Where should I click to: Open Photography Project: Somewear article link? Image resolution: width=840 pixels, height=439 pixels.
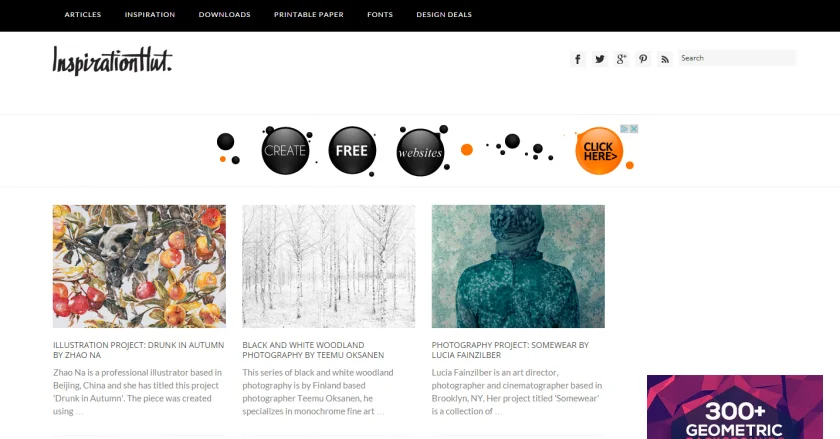(510, 350)
